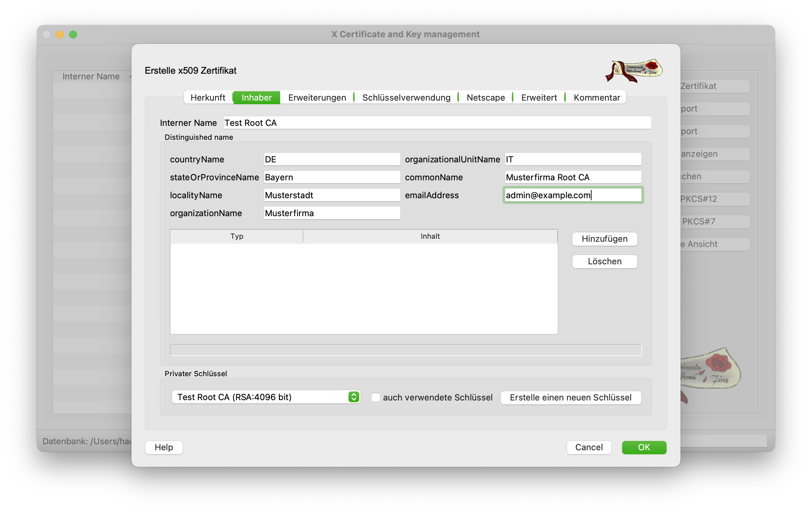812x516 pixels.
Task: Open the private key selection dropdown
Action: click(266, 397)
